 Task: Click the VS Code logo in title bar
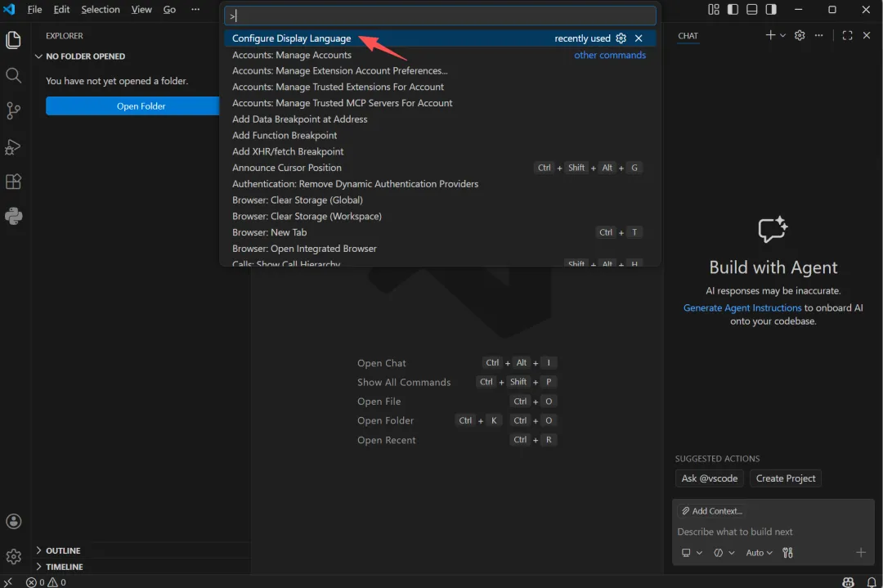coord(10,9)
